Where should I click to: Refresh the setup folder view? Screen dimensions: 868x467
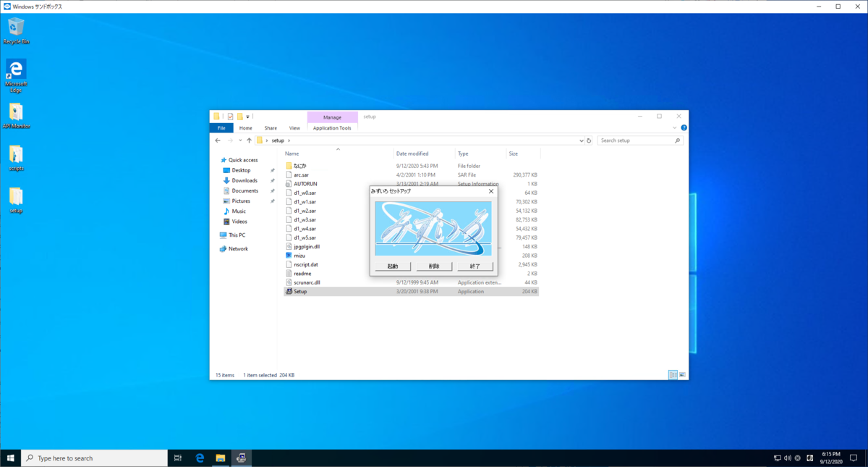[x=589, y=140]
